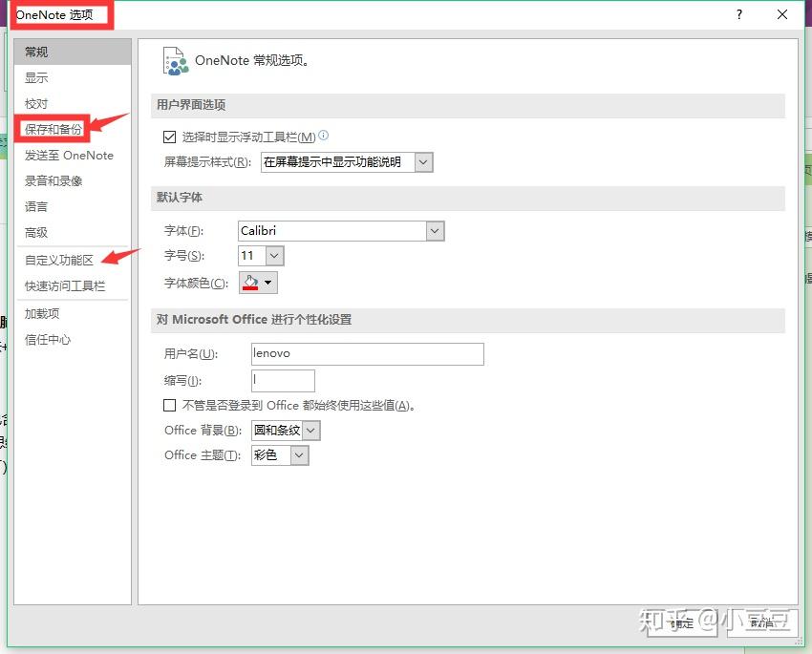
Task: Open 自定义功能区 settings
Action: [73, 261]
